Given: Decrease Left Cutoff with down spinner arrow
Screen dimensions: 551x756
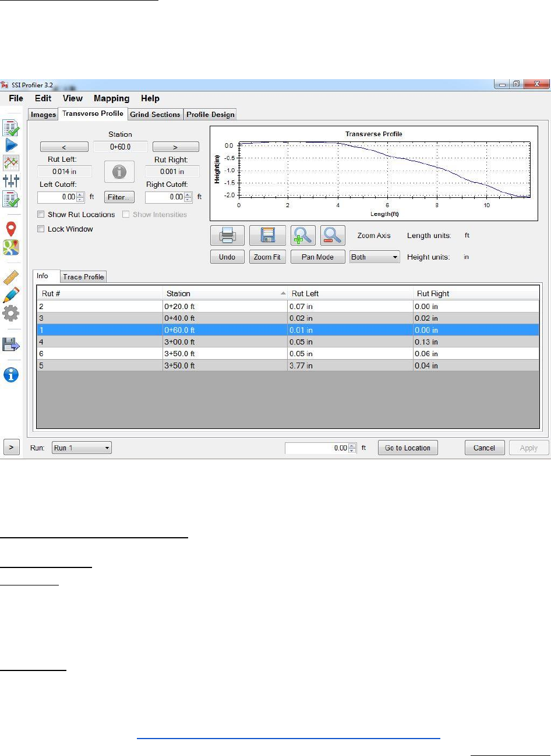Looking at the screenshot, I should point(80,200).
